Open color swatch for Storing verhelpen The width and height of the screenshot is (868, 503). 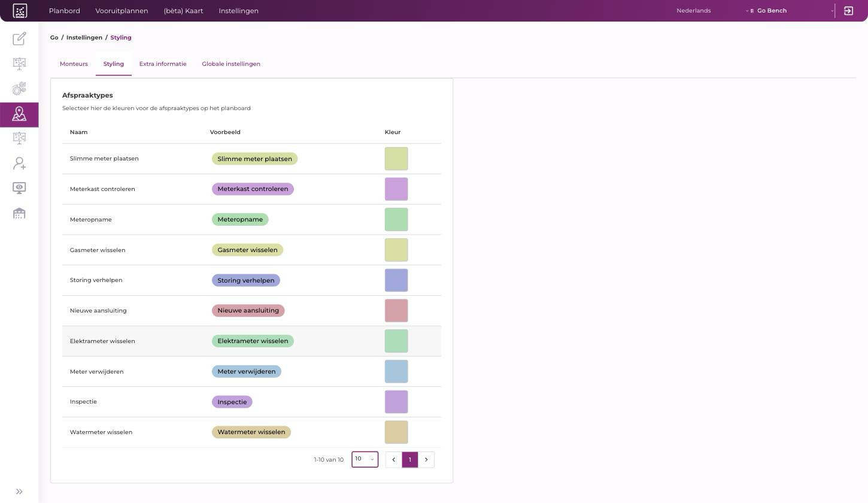396,280
